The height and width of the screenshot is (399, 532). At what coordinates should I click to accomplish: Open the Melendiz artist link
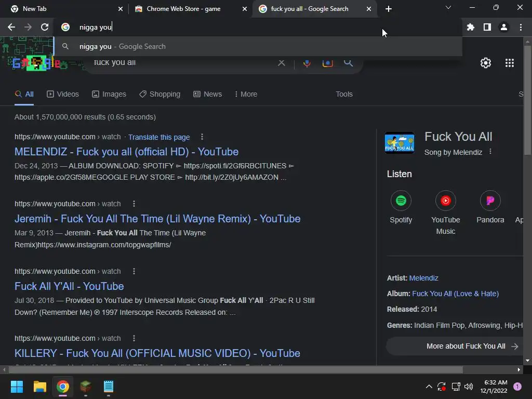point(424,278)
